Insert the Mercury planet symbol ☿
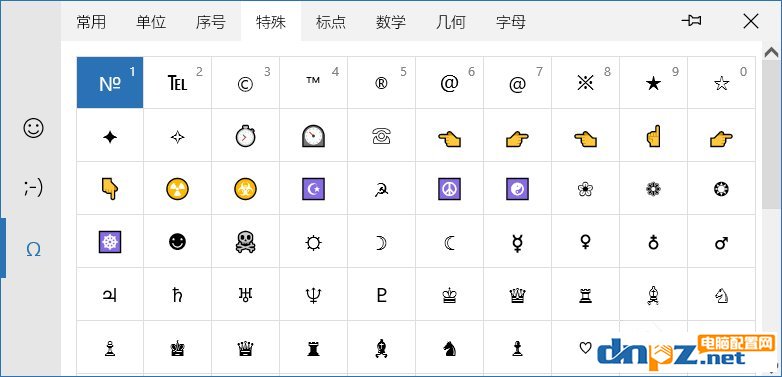The image size is (782, 377). pos(517,242)
